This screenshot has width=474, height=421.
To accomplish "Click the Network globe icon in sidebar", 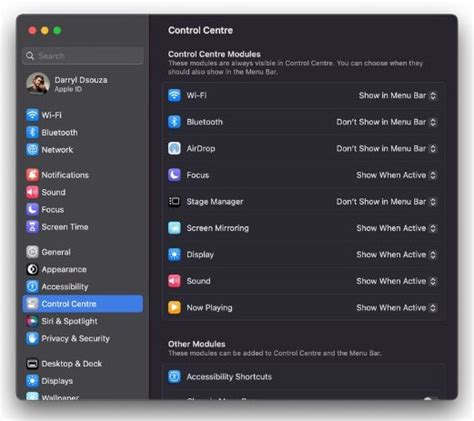I will (32, 150).
